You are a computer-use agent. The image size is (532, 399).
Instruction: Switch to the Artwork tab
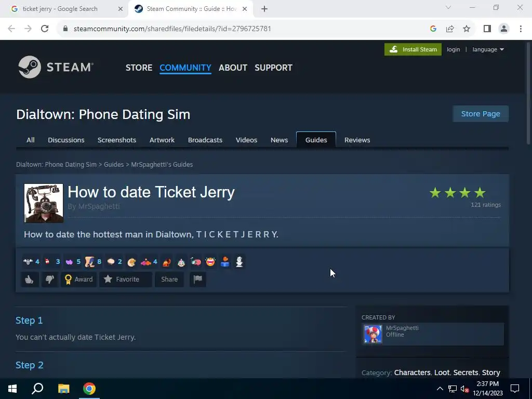pyautogui.click(x=162, y=140)
